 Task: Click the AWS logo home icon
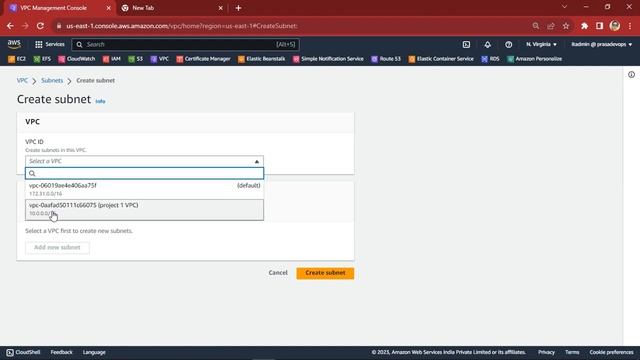14,44
